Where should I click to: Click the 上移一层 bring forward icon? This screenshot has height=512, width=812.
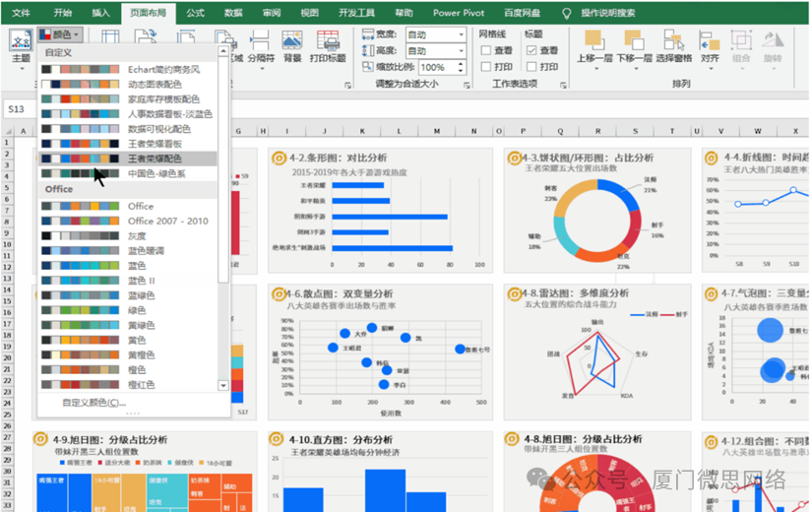click(x=593, y=40)
